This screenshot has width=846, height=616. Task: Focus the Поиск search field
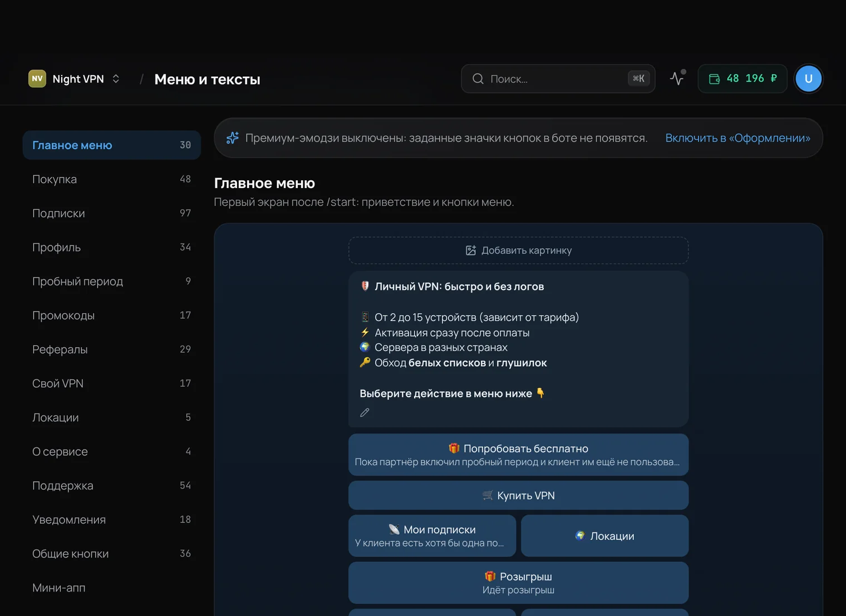(x=558, y=78)
